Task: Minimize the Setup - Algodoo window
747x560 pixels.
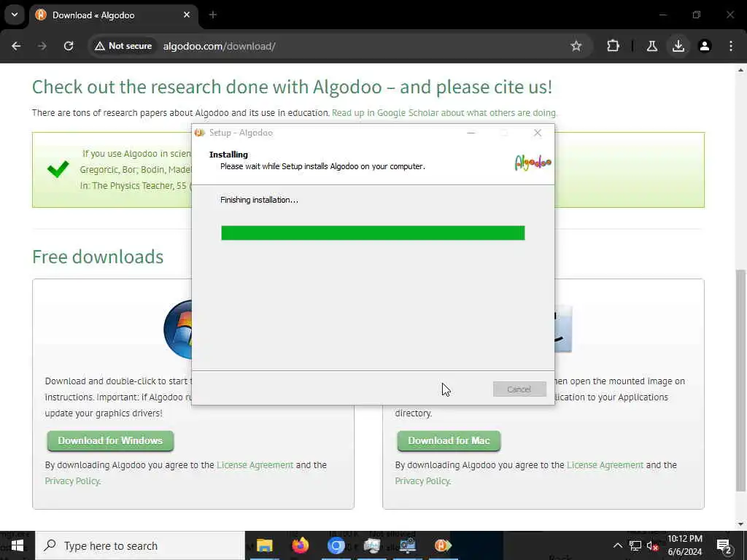Action: (471, 133)
